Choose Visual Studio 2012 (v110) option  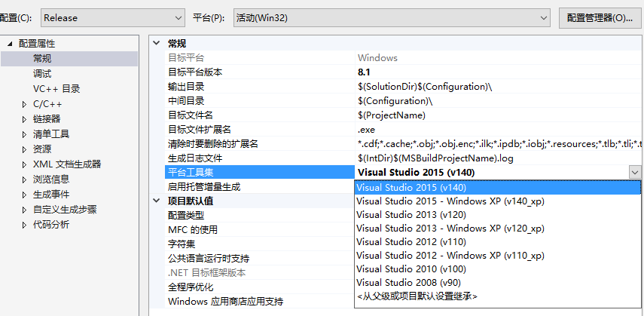click(497, 242)
